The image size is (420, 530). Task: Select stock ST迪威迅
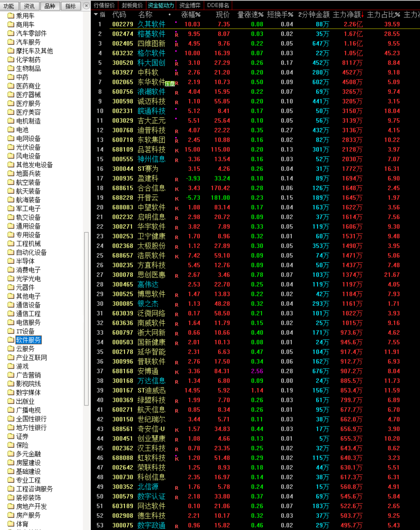(x=151, y=390)
